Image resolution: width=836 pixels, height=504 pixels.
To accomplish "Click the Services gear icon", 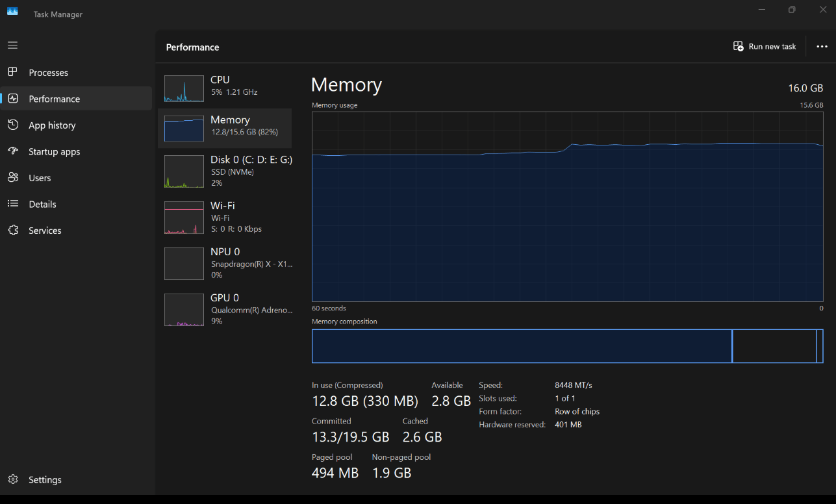I will 13,230.
